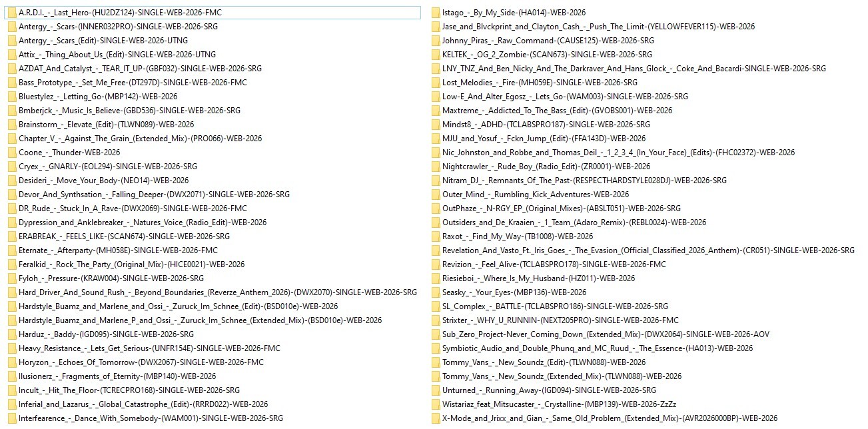868x429 pixels.
Task: Select Symbiotic_Audio The_Essence folder name
Action: pos(598,348)
